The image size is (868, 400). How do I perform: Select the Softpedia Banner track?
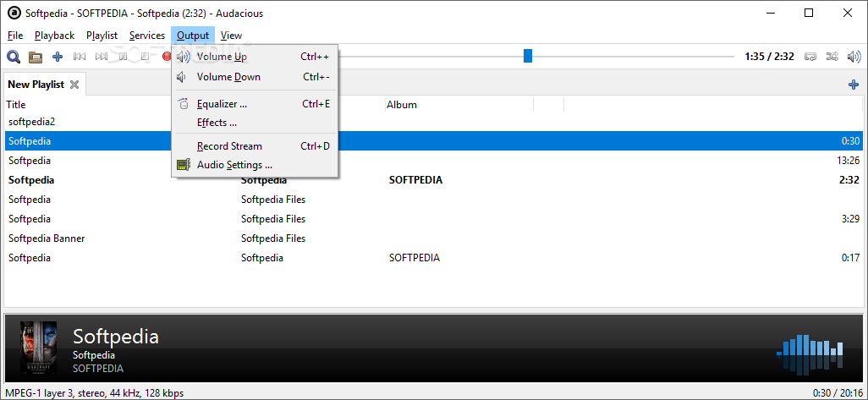click(x=433, y=238)
